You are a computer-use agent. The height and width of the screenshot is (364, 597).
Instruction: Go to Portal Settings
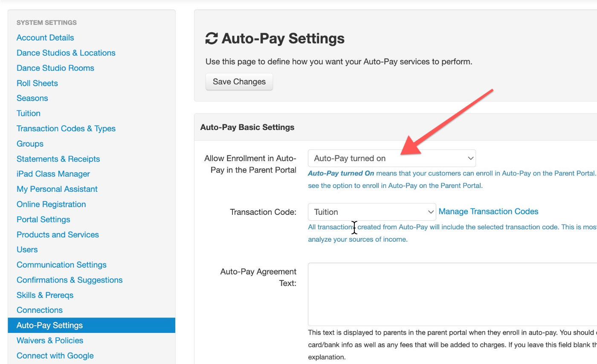point(43,220)
